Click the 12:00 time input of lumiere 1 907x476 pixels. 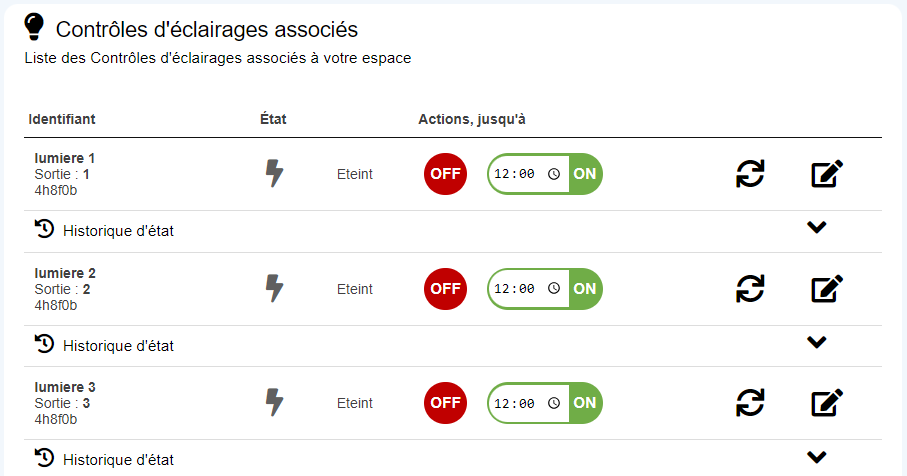(x=528, y=174)
